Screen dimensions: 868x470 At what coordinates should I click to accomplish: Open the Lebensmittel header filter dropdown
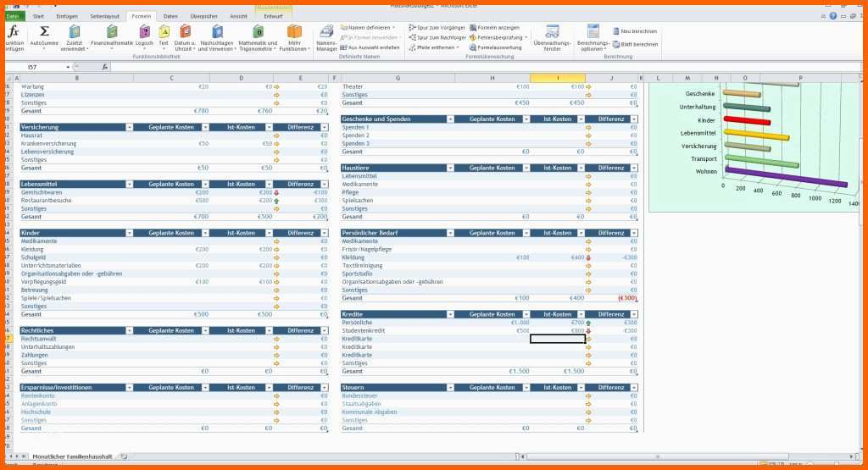coord(129,184)
